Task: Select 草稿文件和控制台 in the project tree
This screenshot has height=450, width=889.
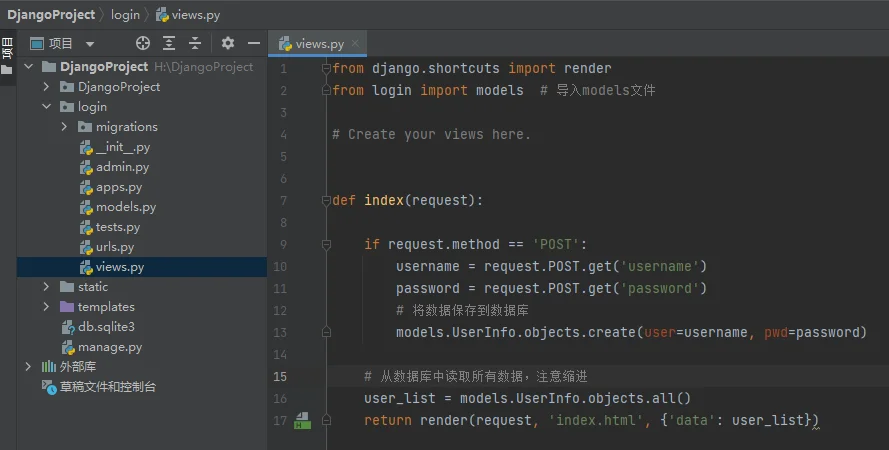Action: point(142,387)
